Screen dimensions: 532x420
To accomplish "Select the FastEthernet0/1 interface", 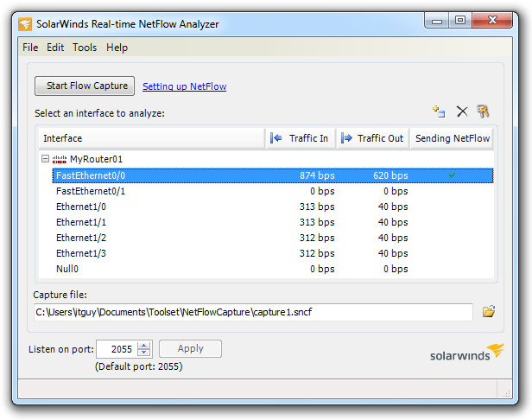I will coord(273,191).
